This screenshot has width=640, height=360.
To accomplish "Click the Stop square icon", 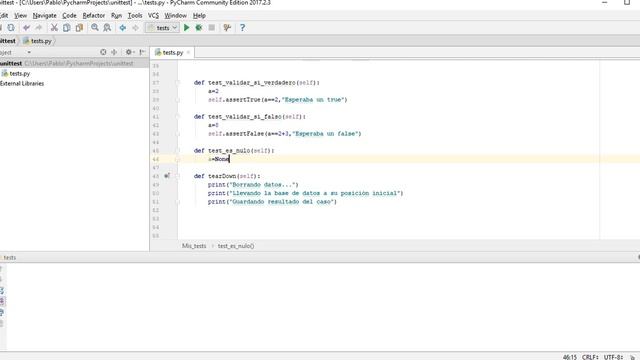I will click(x=211, y=28).
